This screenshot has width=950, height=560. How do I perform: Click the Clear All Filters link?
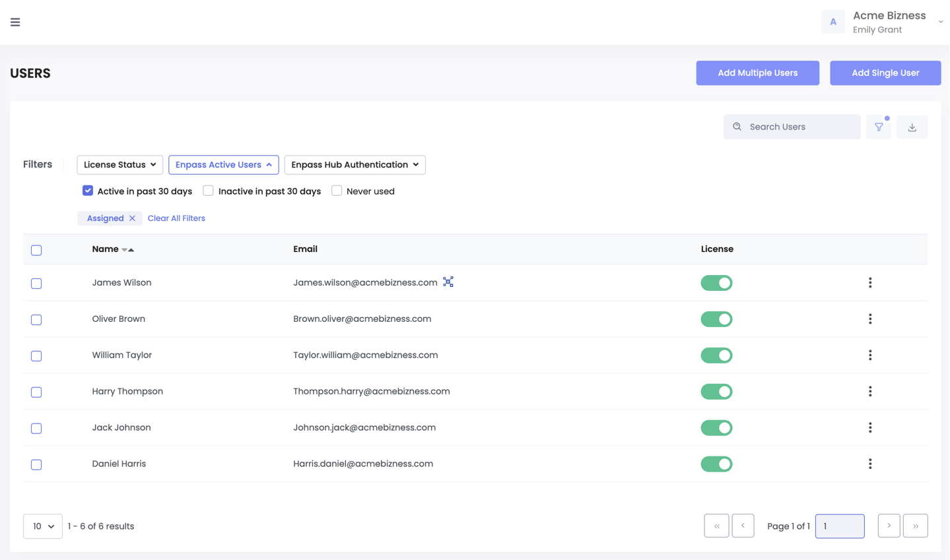(176, 218)
